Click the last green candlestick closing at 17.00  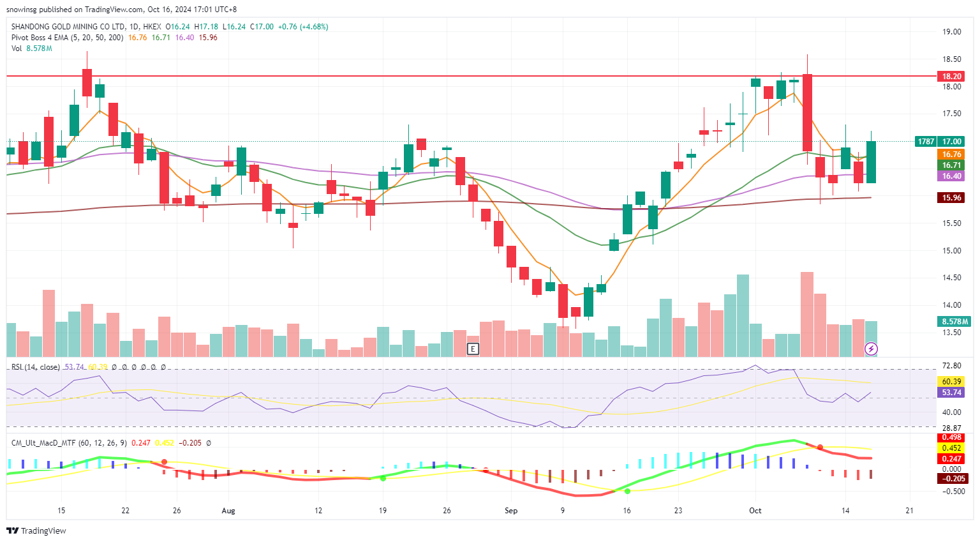(x=871, y=162)
